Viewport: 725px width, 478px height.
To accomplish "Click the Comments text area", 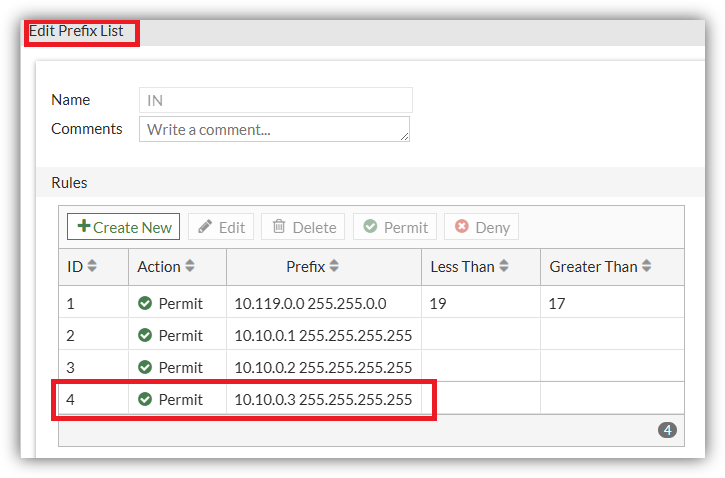I will click(x=274, y=129).
